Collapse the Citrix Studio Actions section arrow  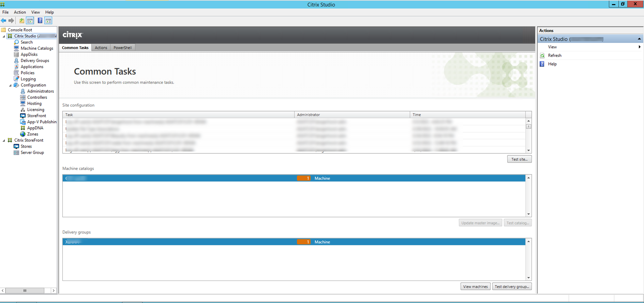pyautogui.click(x=639, y=39)
